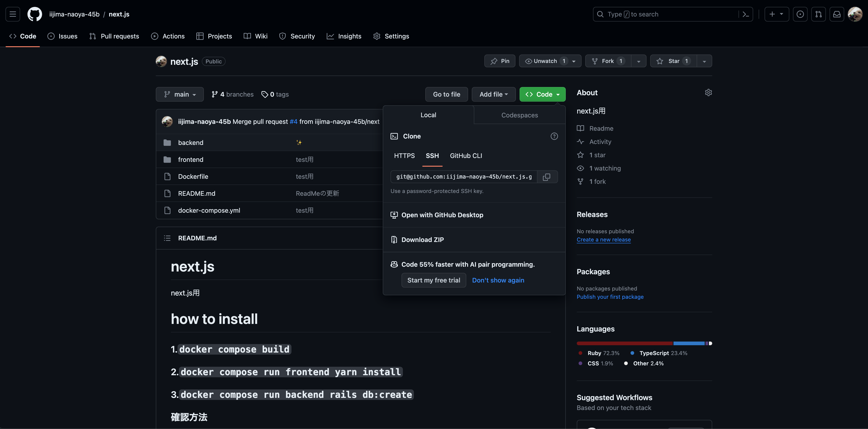Copy the SSH clone URL
The width and height of the screenshot is (868, 429).
546,176
